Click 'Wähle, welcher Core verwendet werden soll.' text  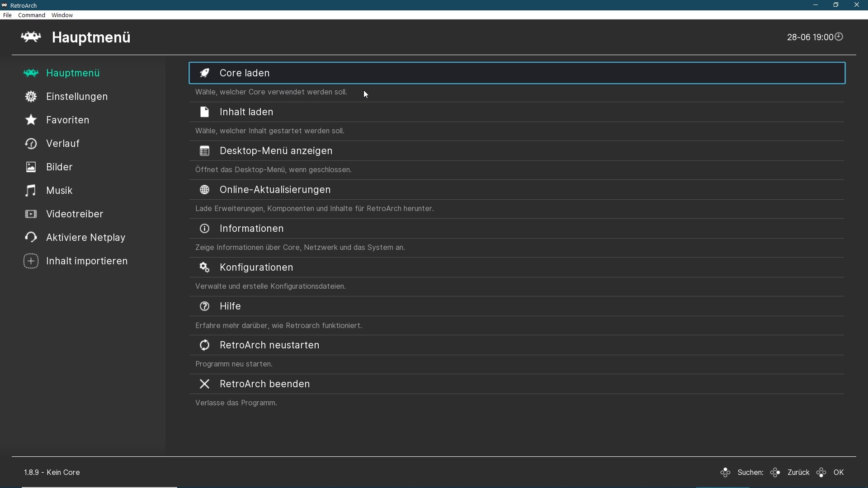point(271,92)
